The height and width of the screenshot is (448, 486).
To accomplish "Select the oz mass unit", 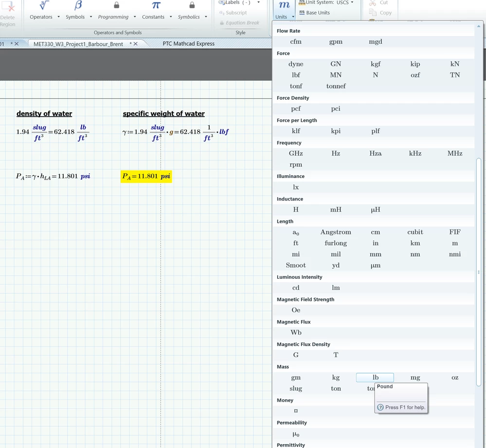I will click(455, 377).
